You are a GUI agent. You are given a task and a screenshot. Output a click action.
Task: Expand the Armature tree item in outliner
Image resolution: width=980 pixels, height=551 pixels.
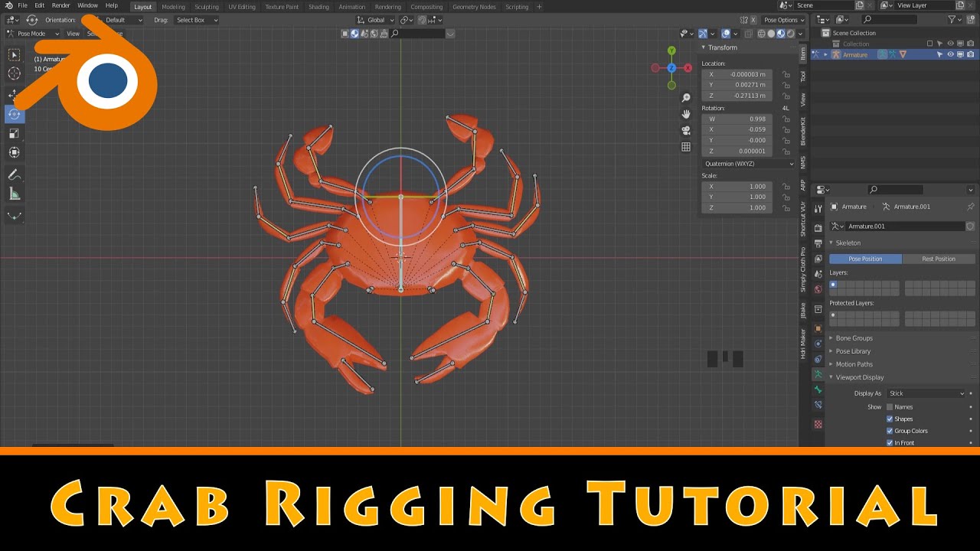[x=825, y=54]
